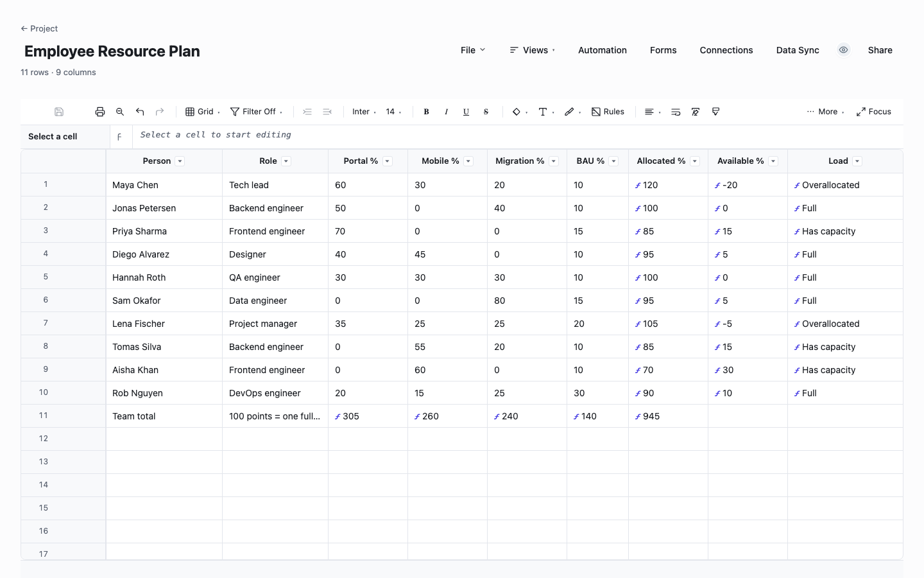Click the zoom out magnifier icon
This screenshot has height=578, width=924.
pyautogui.click(x=120, y=112)
